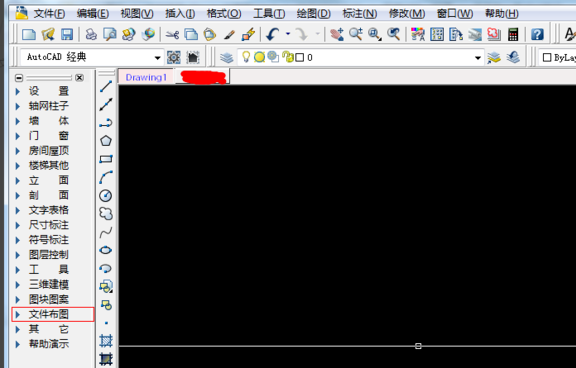The width and height of the screenshot is (576, 368).
Task: Click the My Workspace icon
Action: pos(193,57)
